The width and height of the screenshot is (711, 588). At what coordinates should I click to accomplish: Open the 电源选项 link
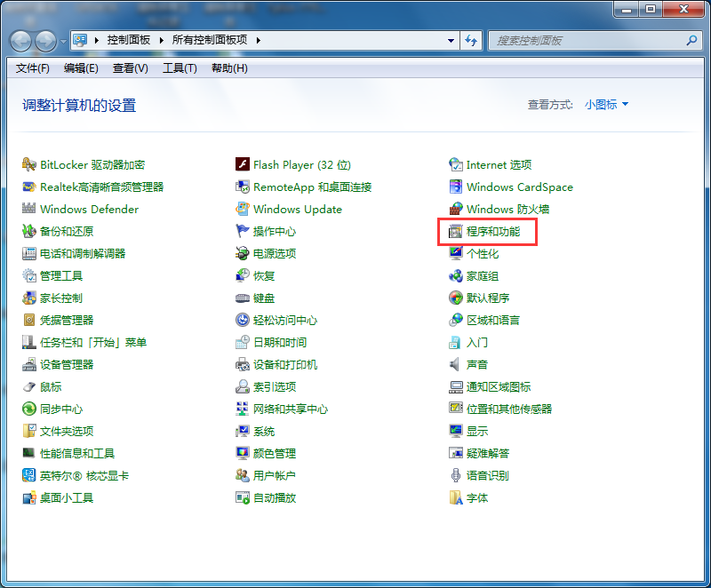point(275,254)
